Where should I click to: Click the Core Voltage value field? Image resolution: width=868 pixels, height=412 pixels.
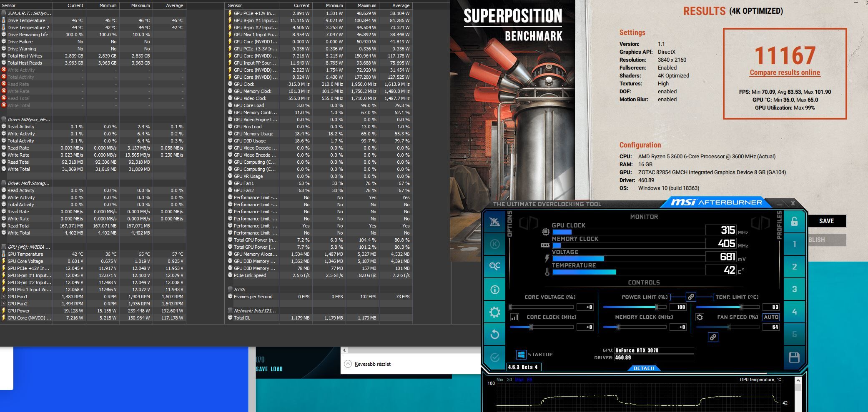coord(585,307)
